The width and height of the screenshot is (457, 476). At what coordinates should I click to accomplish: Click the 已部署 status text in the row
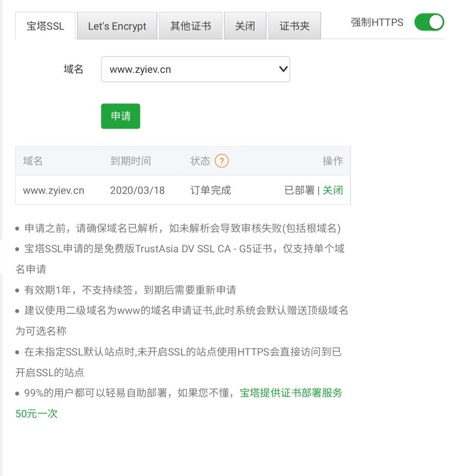click(300, 190)
